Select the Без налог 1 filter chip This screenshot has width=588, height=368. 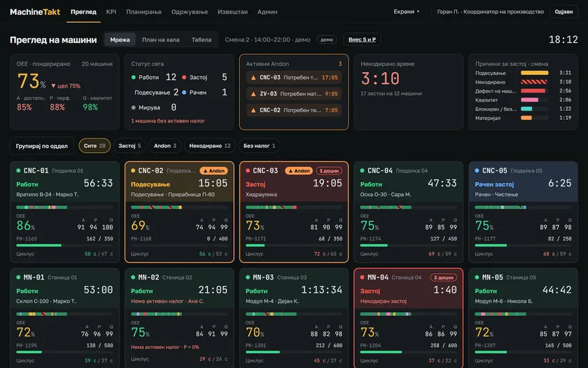(x=259, y=146)
